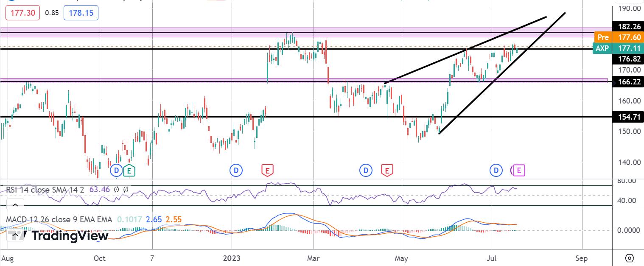Click the RSI value 63.46
Image resolution: width=644 pixels, height=266 pixels.
99,190
